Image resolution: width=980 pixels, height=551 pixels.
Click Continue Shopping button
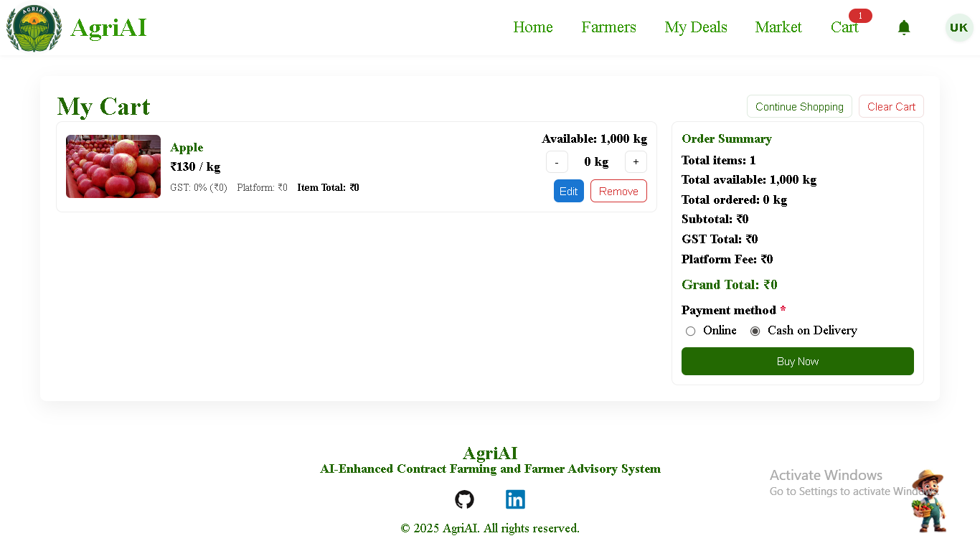click(x=799, y=106)
